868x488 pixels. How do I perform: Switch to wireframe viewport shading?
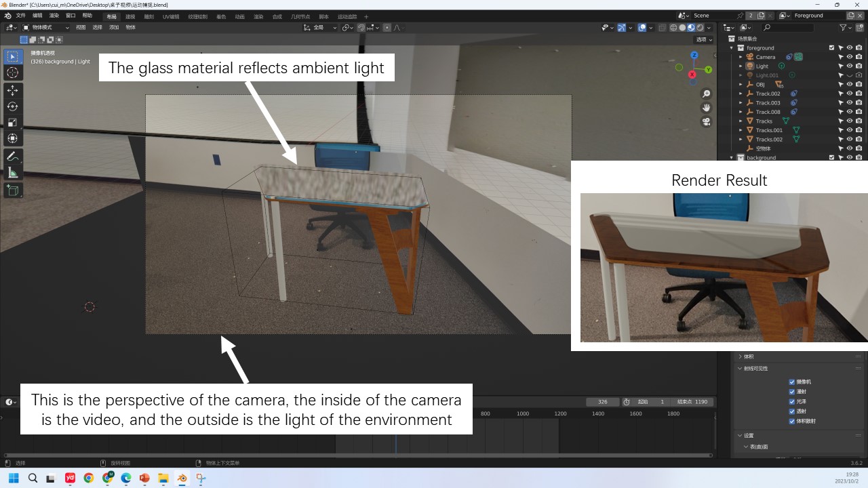673,28
